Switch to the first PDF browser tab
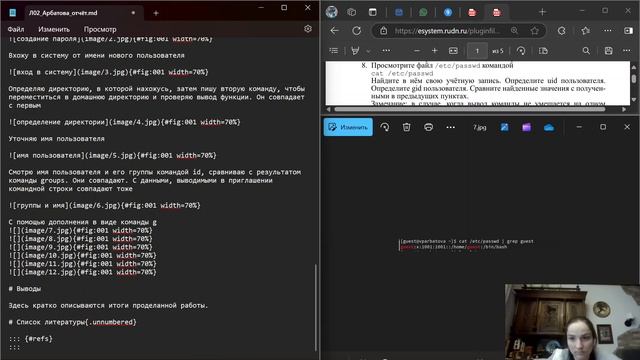This screenshot has height=360, width=640. click(x=472, y=12)
